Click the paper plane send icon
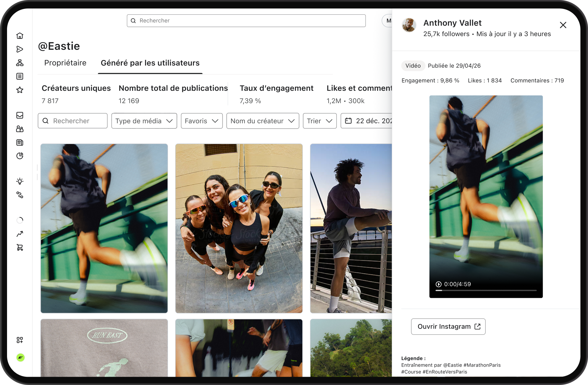588x385 pixels. click(x=20, y=49)
